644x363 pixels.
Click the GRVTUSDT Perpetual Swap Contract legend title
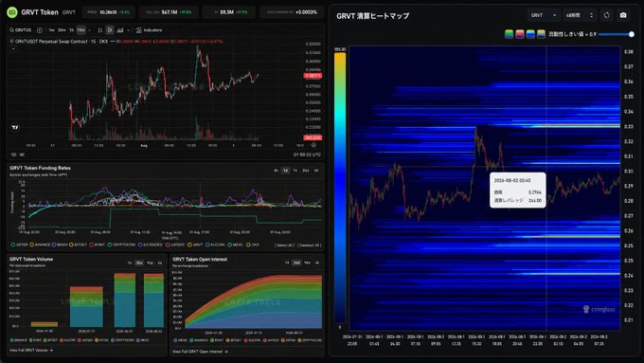51,42
